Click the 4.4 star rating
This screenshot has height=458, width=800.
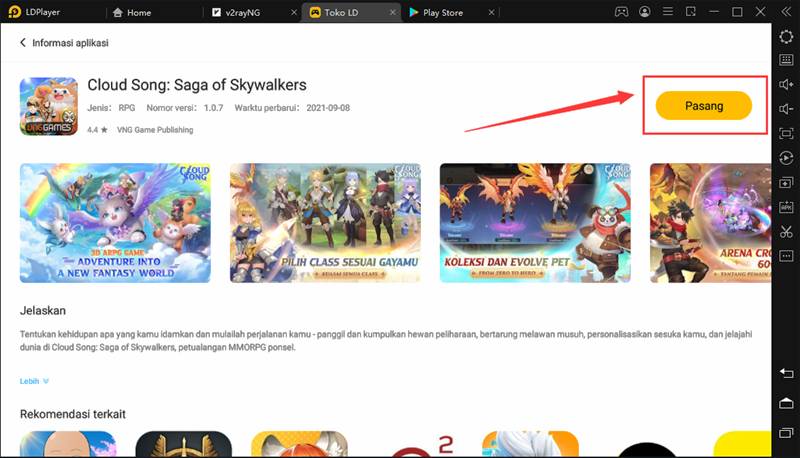tap(97, 130)
